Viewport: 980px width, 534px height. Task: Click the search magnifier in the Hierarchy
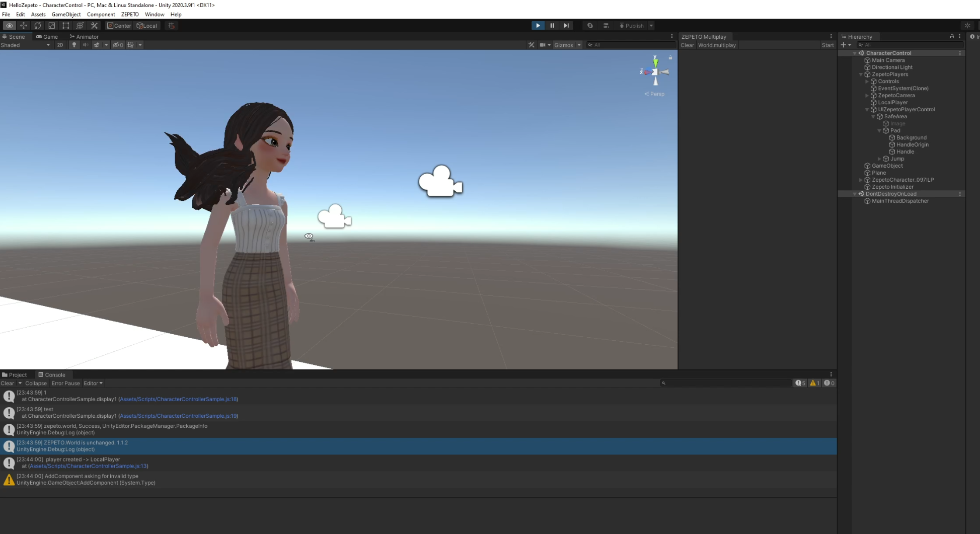tap(861, 45)
